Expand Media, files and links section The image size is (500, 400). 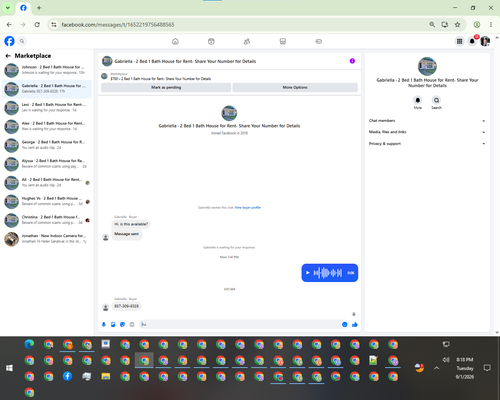427,132
